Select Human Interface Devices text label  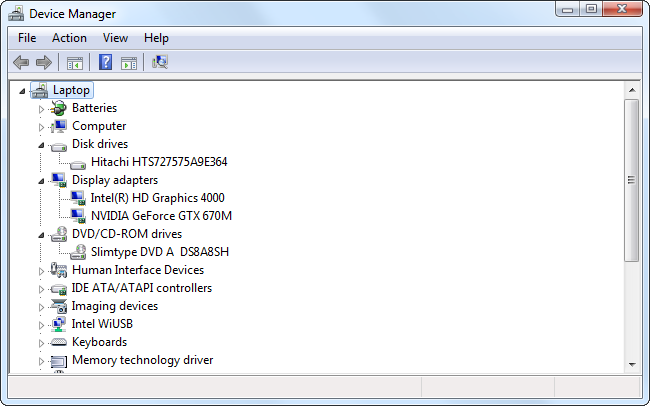[138, 270]
